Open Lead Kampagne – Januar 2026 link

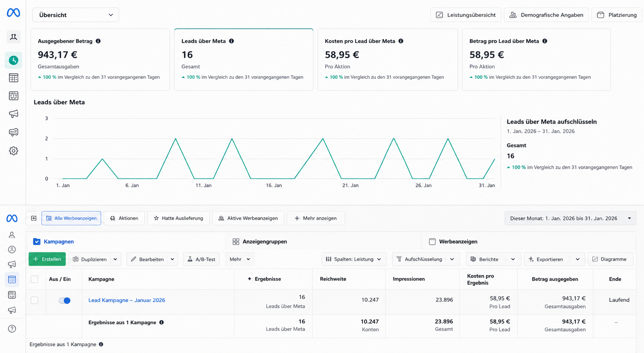[x=127, y=300]
